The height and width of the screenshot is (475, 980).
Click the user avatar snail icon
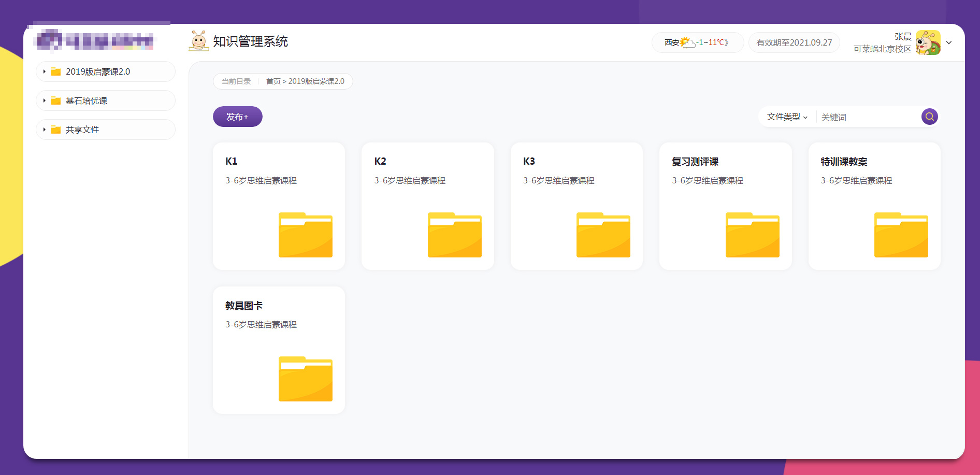click(928, 42)
